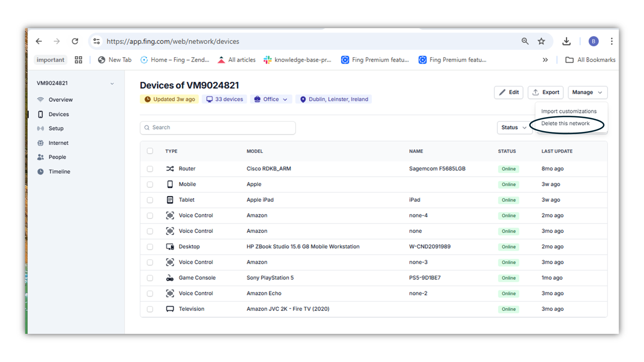Screen dimensions: 644x362
Task: Bookmark this page with star icon
Action: 541,41
